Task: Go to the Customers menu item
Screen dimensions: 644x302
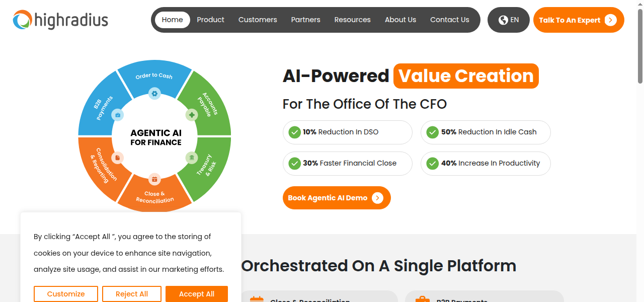Action: point(258,20)
